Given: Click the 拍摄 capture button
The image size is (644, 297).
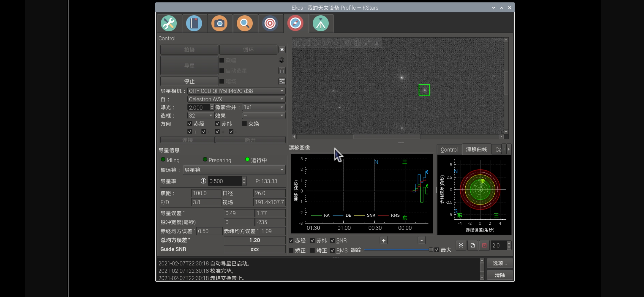Looking at the screenshot, I should [x=189, y=50].
